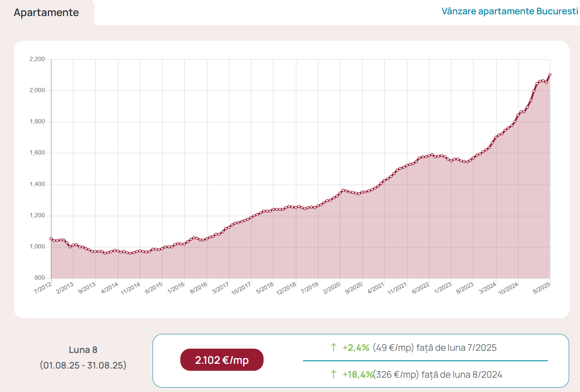
Task: Click the 1,000 y-axis label
Action: (37, 247)
